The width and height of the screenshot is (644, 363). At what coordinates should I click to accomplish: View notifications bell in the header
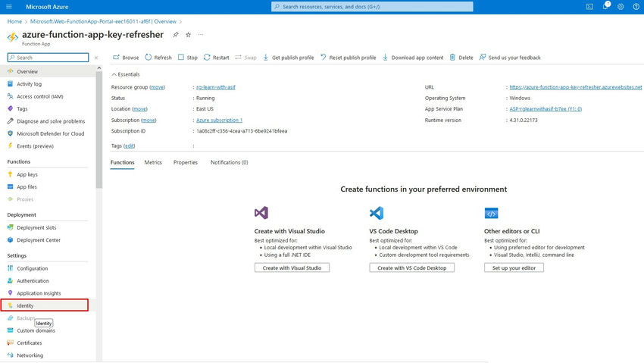click(605, 6)
